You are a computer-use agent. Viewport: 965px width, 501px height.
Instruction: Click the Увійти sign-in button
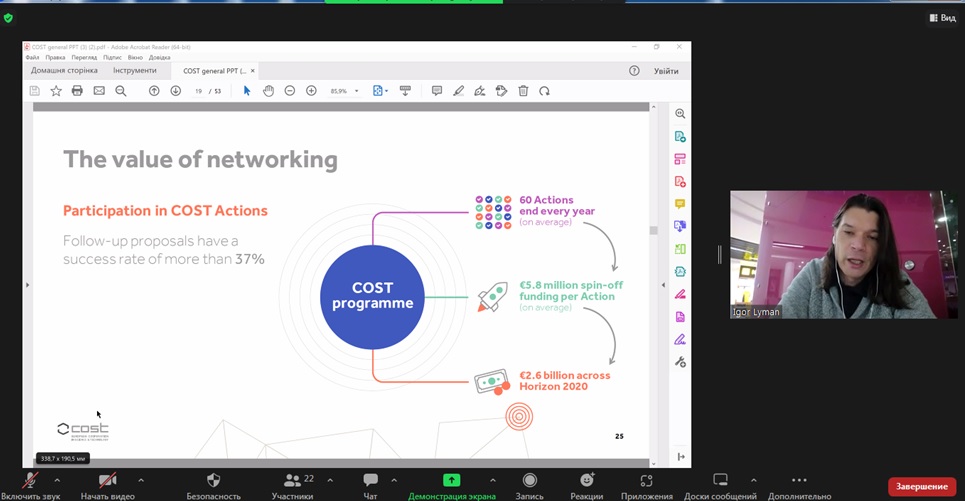click(667, 71)
